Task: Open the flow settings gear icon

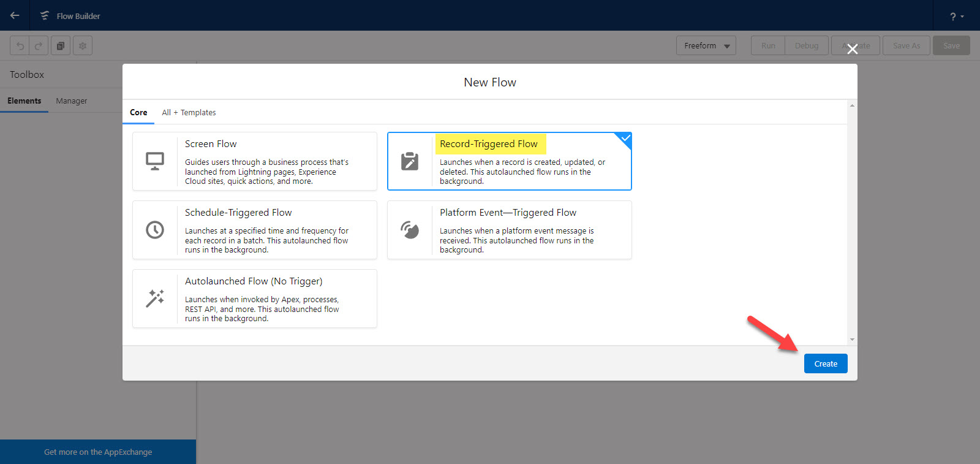Action: coord(83,46)
